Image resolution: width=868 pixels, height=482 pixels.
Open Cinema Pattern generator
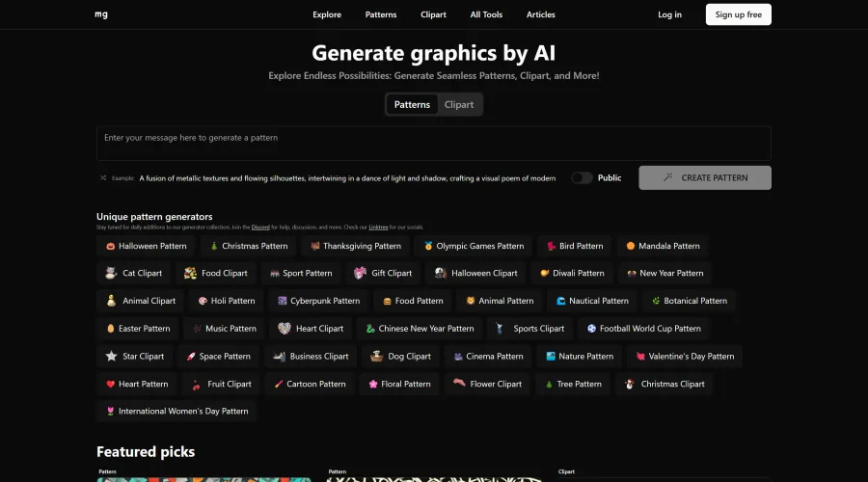pyautogui.click(x=488, y=356)
